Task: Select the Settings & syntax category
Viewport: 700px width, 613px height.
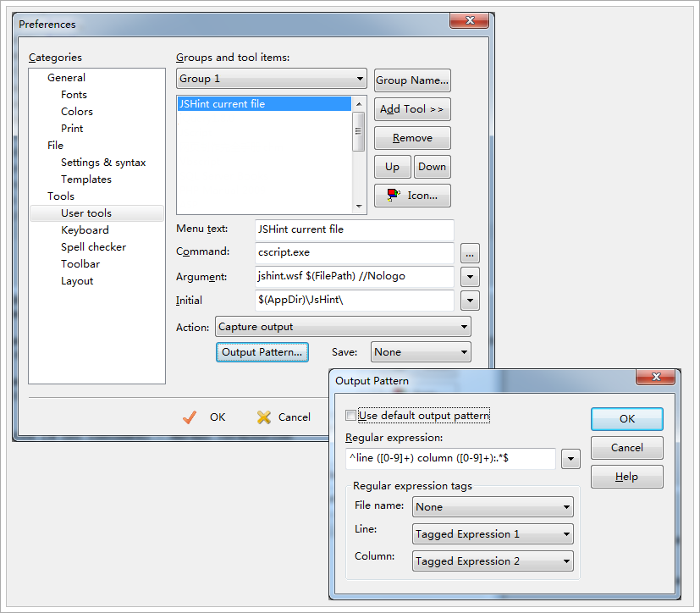Action: click(x=103, y=163)
